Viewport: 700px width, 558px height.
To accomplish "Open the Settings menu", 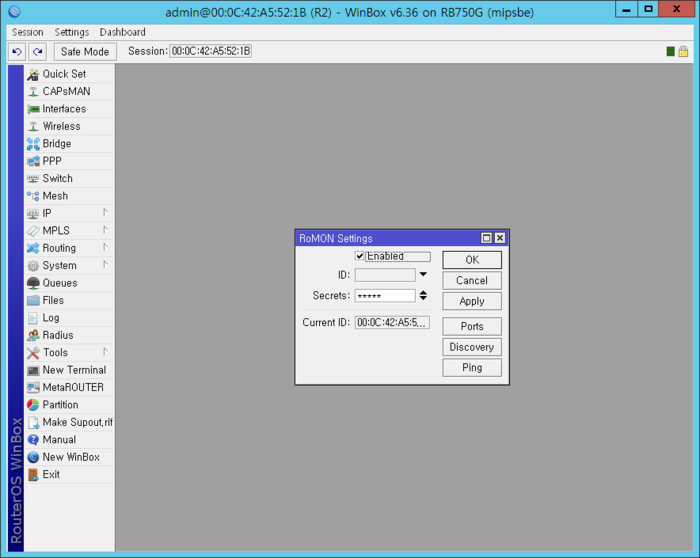I will tap(72, 32).
